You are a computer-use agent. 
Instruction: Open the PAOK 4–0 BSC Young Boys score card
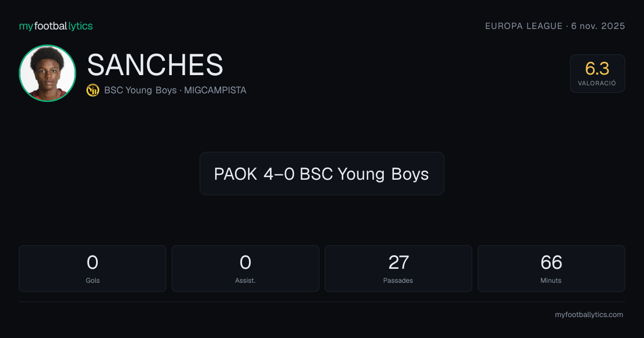click(x=322, y=173)
